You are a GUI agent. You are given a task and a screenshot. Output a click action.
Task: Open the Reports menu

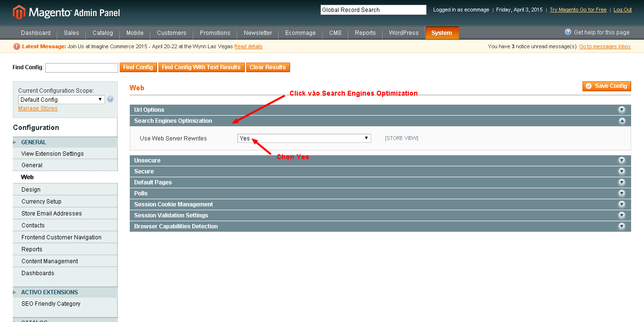click(x=365, y=33)
